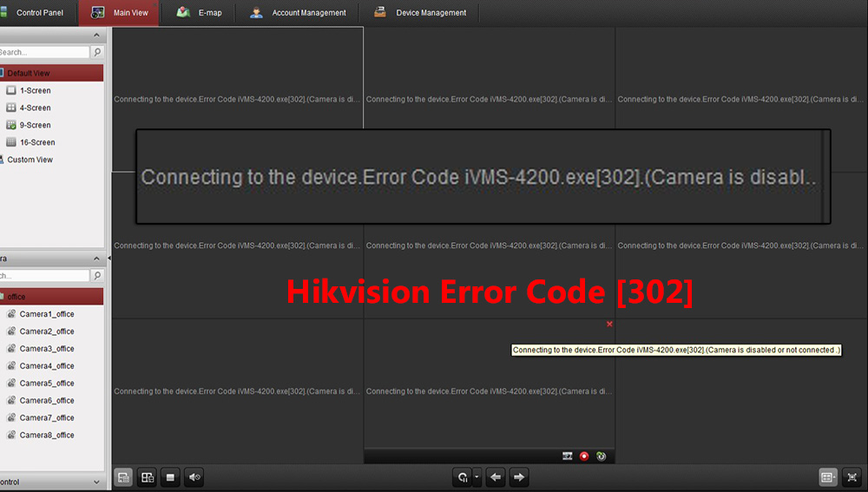Hide the left sidebar with the arrow handle
868x492 pixels.
pos(109,259)
